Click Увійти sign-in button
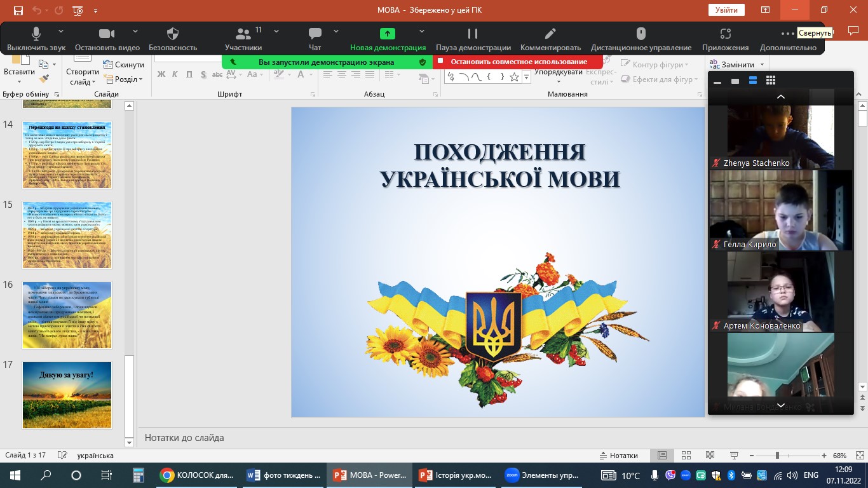 tap(726, 10)
